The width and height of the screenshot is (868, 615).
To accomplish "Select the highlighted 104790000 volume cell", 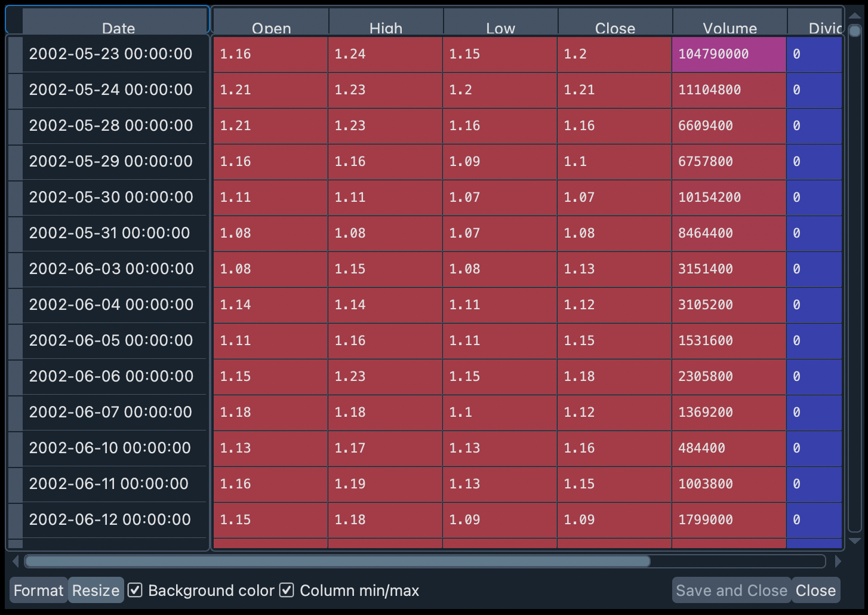I will 729,54.
